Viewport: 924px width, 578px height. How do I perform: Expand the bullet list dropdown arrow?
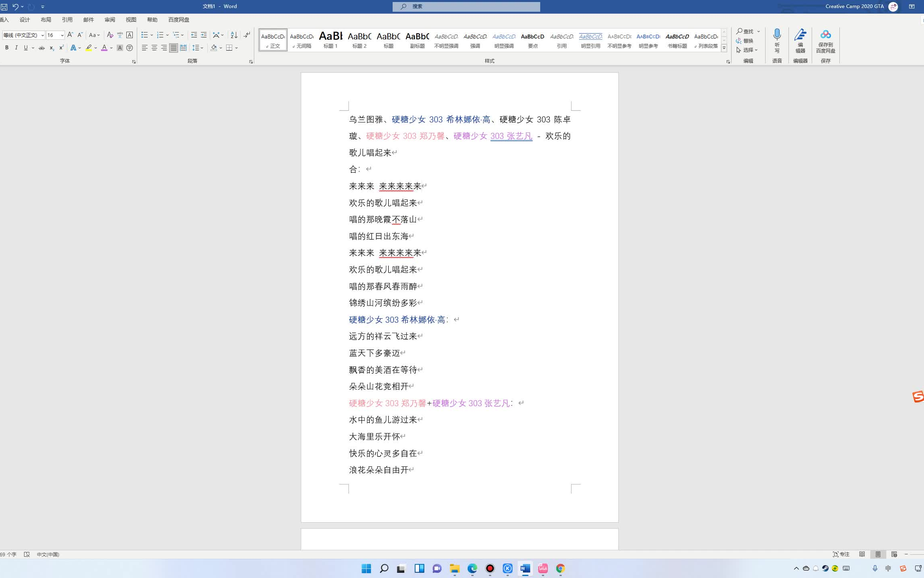click(152, 35)
